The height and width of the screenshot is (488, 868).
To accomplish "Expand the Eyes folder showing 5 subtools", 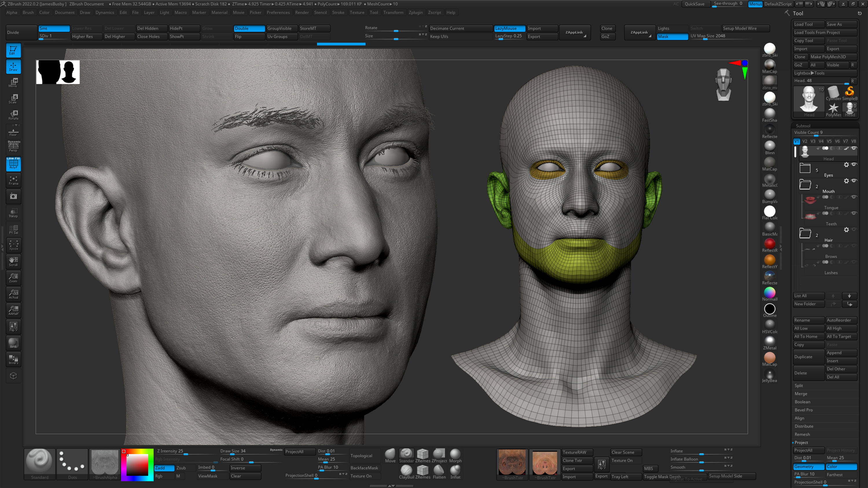I will tap(805, 168).
